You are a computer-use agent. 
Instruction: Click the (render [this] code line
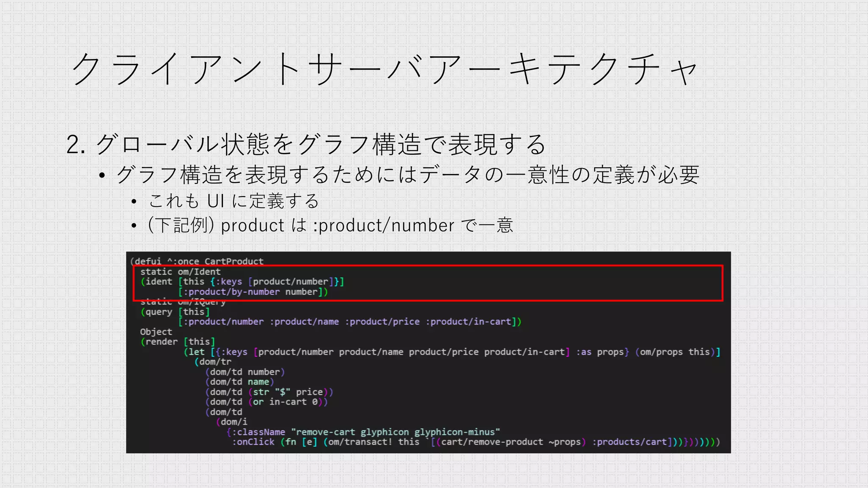tap(178, 342)
